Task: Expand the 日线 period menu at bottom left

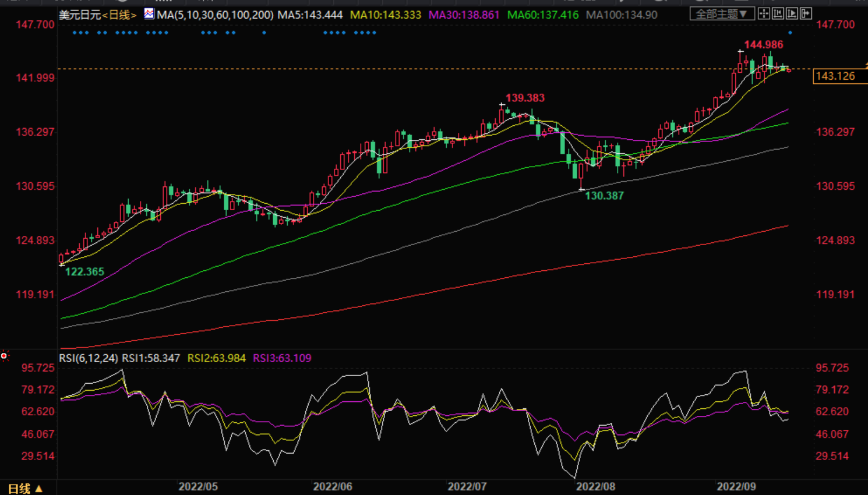Action: [25, 489]
